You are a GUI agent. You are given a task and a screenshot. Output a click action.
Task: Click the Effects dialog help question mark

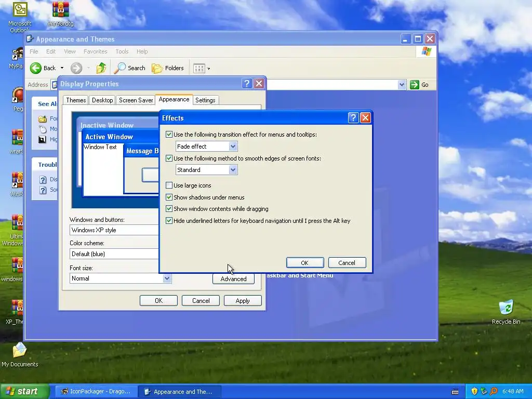click(x=353, y=118)
